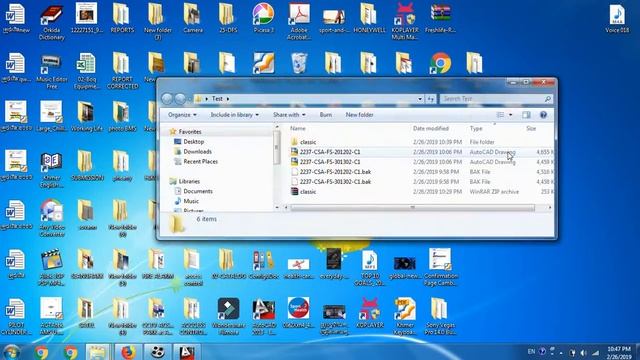Open Adobe Acrobat desktop shortcut
This screenshot has height=360, width=640.
tap(299, 20)
